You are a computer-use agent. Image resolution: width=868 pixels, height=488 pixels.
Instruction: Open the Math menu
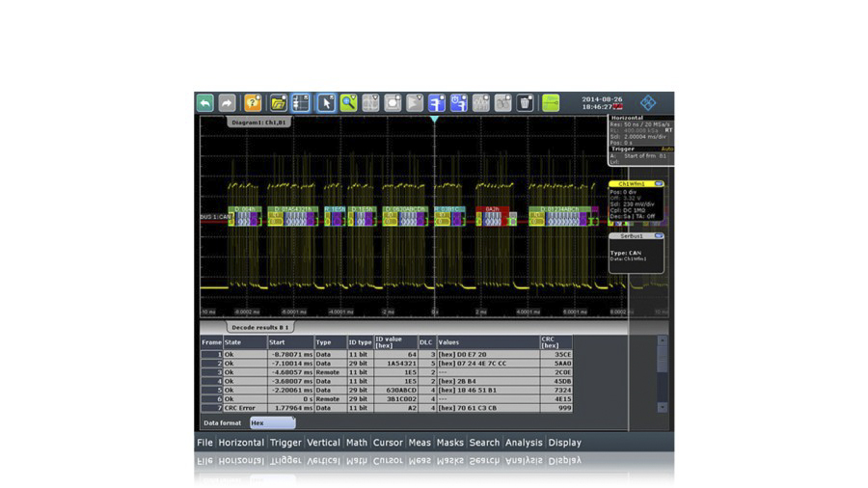click(357, 443)
